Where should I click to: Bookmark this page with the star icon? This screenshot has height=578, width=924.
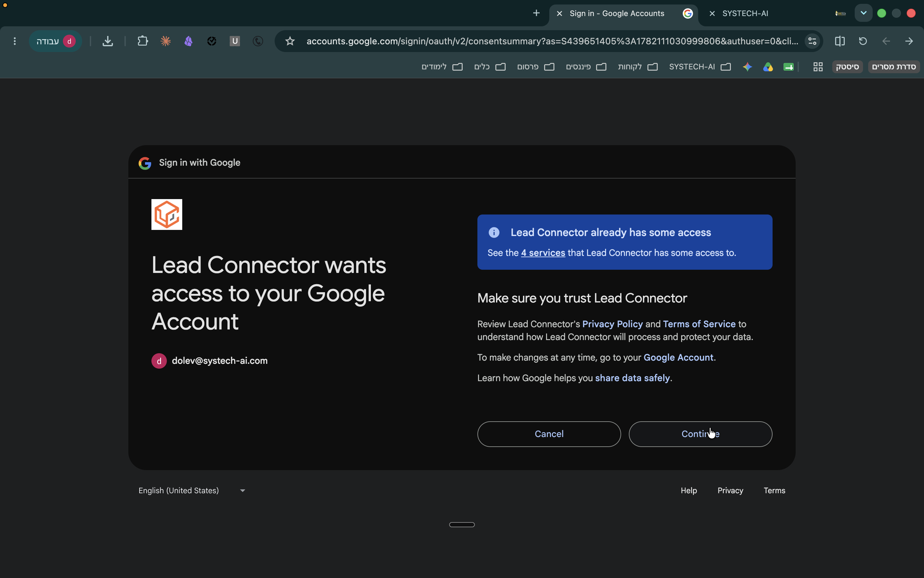(x=290, y=41)
